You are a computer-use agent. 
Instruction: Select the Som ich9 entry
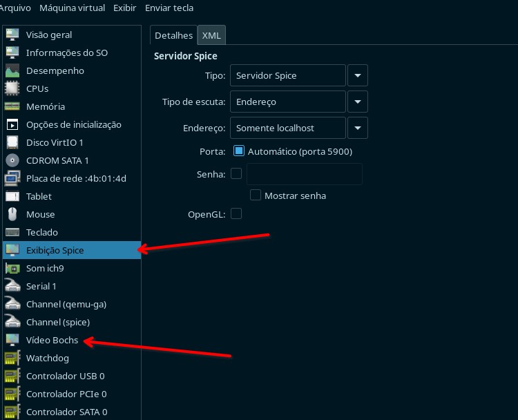point(72,268)
